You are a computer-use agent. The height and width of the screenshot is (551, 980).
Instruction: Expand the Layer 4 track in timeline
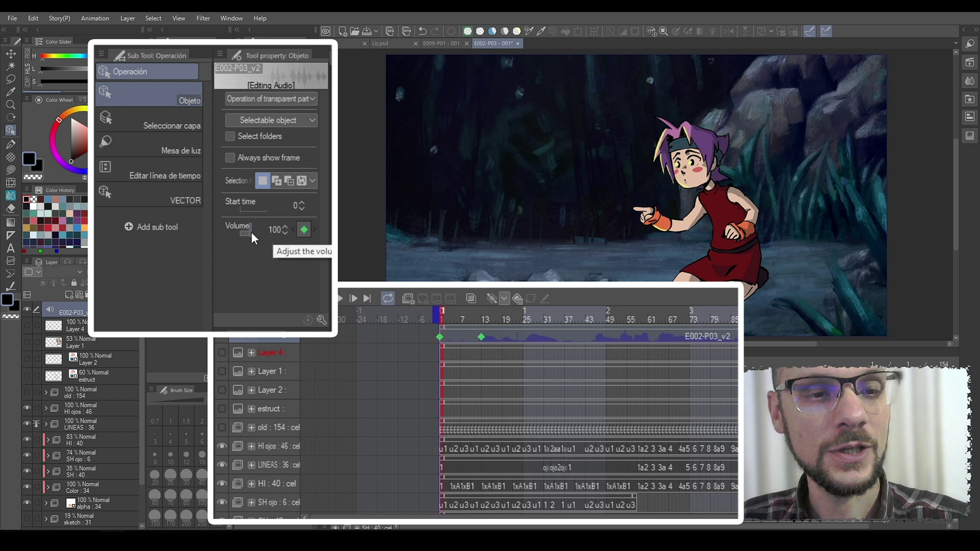[252, 353]
